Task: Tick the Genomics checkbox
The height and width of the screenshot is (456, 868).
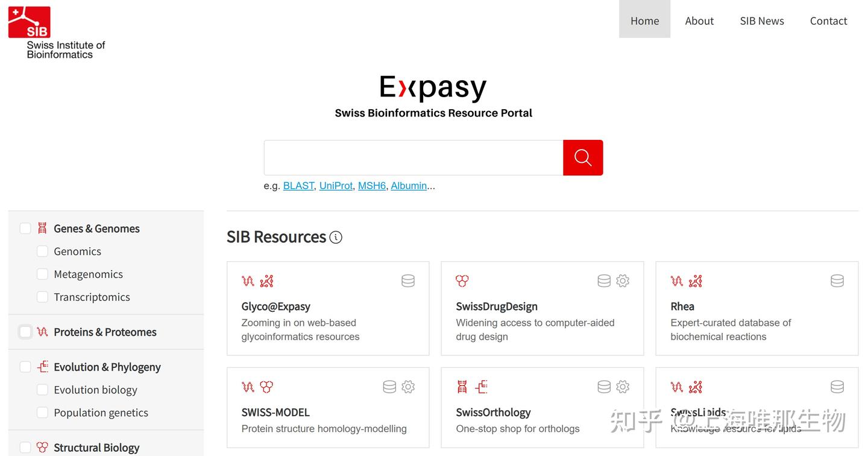Action: click(42, 251)
